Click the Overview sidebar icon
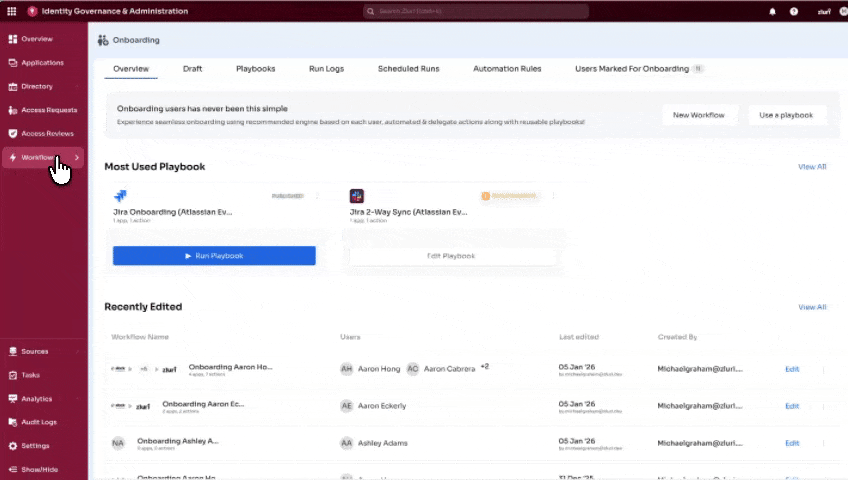 (12, 39)
